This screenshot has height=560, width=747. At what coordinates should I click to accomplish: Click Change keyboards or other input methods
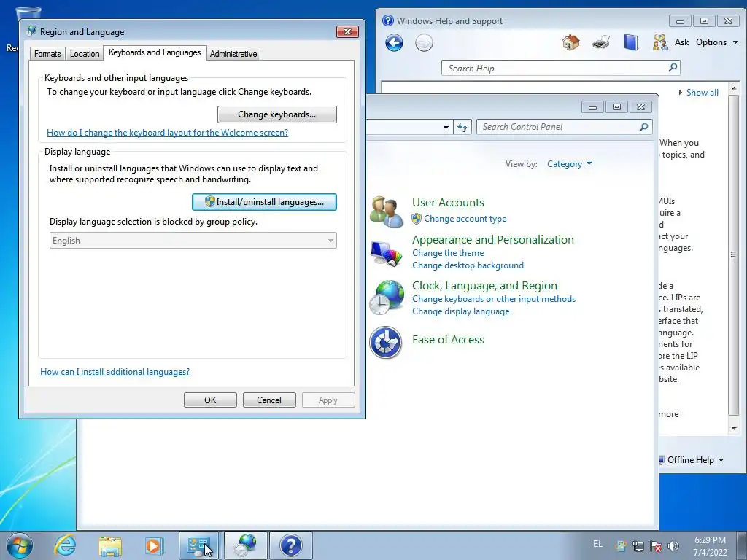coord(494,299)
